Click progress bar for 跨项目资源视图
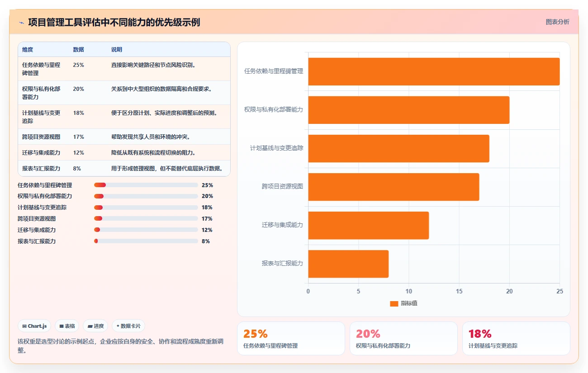This screenshot has height=373, width=588. (146, 218)
